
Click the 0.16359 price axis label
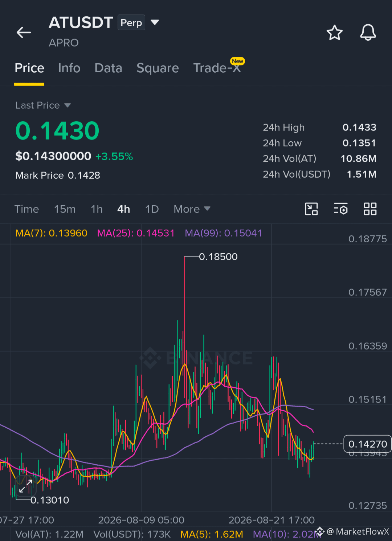(367, 346)
